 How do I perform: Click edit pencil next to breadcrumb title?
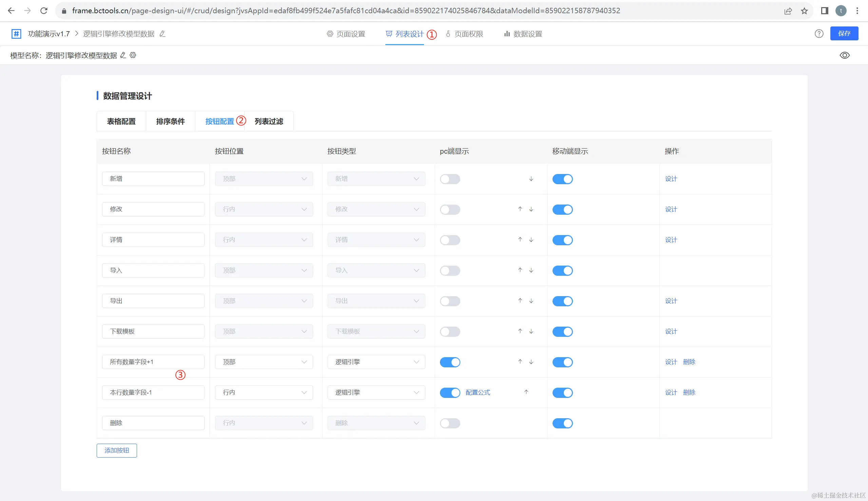point(163,34)
